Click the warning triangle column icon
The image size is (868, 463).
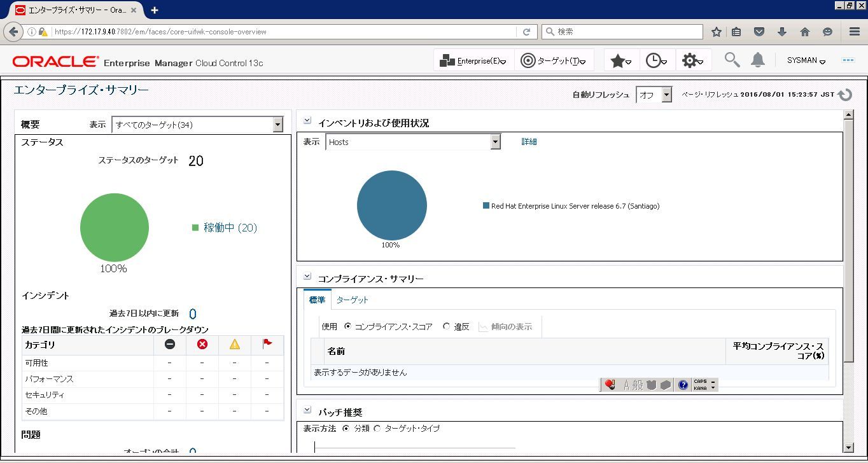(x=235, y=344)
